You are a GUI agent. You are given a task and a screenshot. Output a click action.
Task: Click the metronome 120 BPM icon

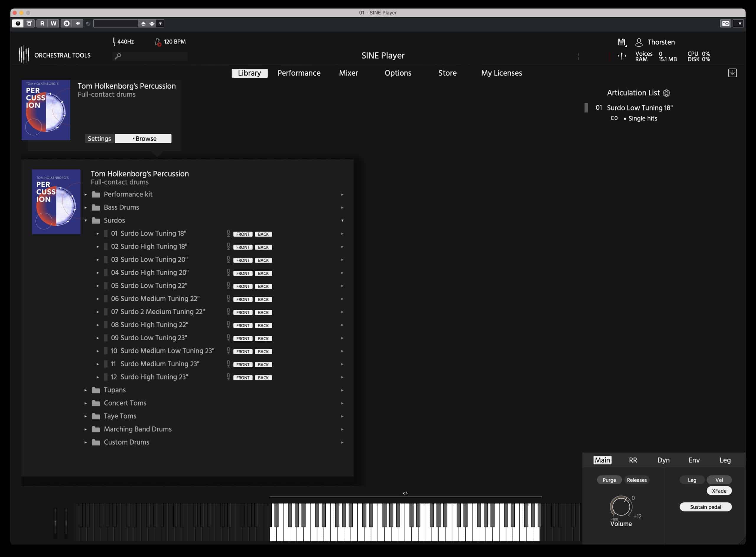point(157,42)
